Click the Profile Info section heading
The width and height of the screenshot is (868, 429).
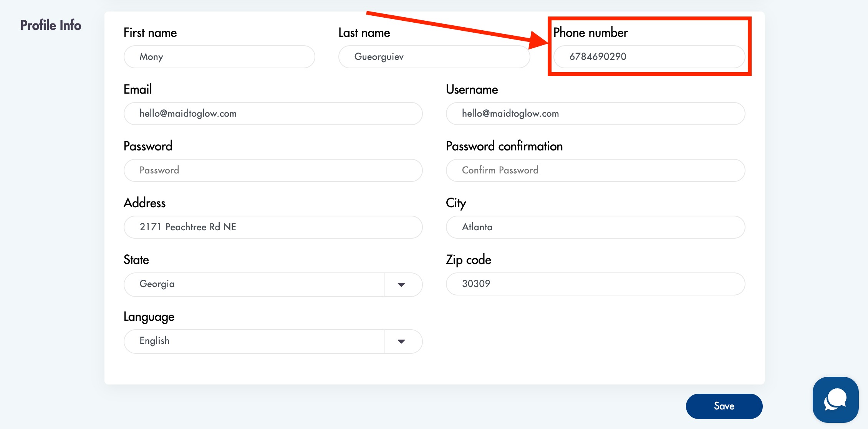(51, 25)
